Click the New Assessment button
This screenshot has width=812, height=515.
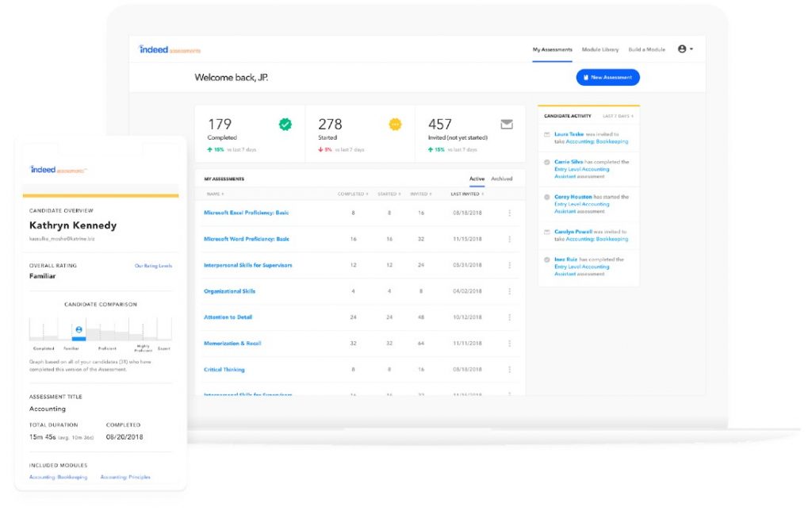coord(608,78)
